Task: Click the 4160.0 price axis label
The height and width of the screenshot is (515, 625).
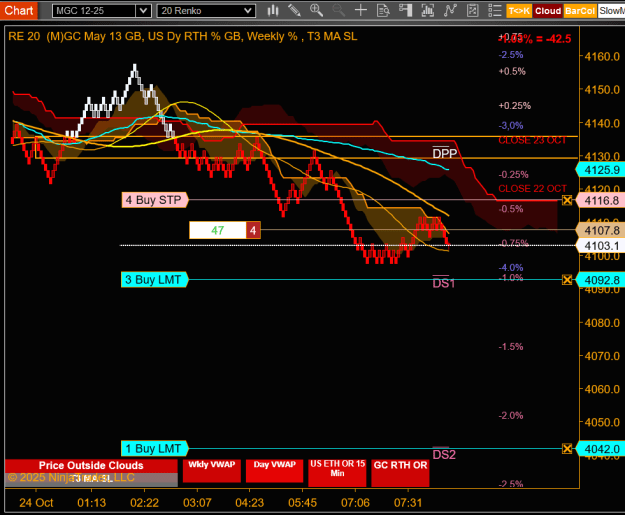Action: coord(602,57)
